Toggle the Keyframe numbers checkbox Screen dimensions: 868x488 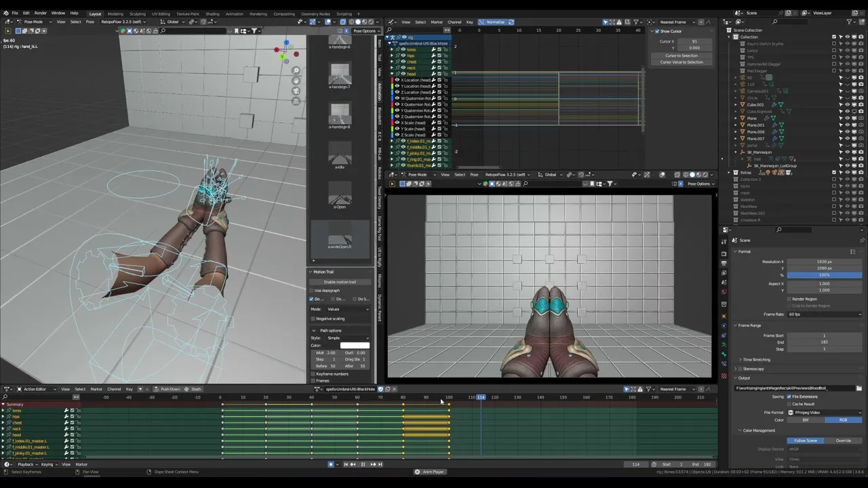(313, 374)
